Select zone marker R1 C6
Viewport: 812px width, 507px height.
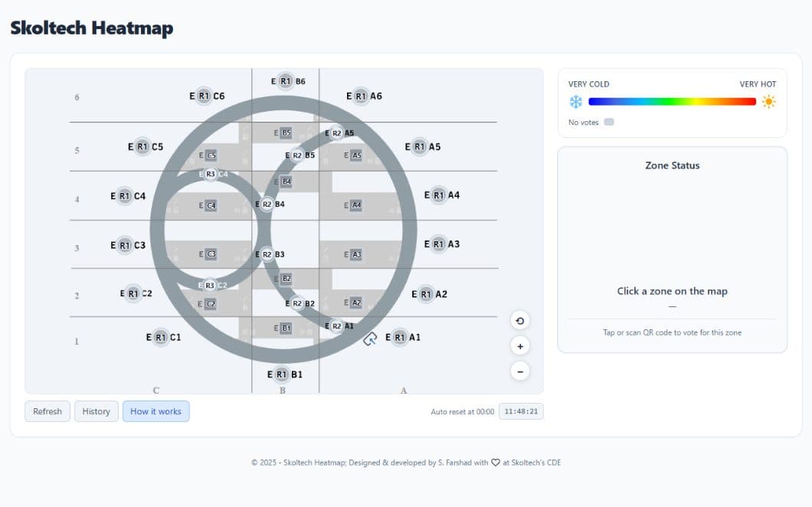pyautogui.click(x=204, y=96)
